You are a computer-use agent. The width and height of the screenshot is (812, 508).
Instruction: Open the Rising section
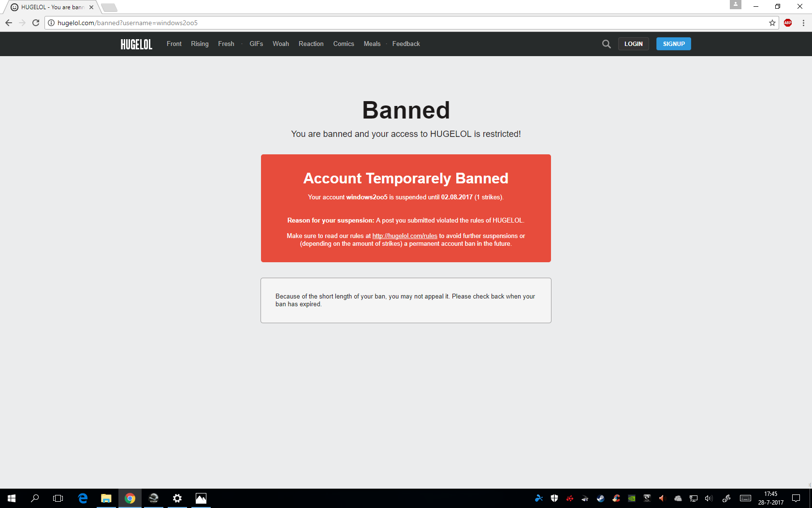click(200, 44)
